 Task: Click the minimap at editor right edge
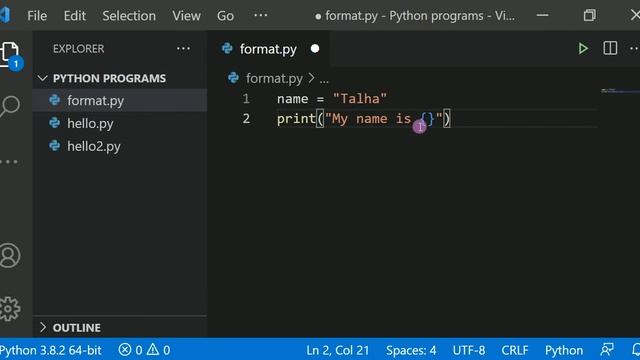pyautogui.click(x=620, y=91)
